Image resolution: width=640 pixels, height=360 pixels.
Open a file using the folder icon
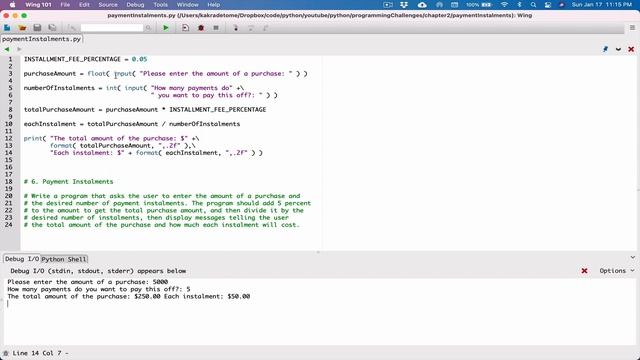[x=22, y=28]
